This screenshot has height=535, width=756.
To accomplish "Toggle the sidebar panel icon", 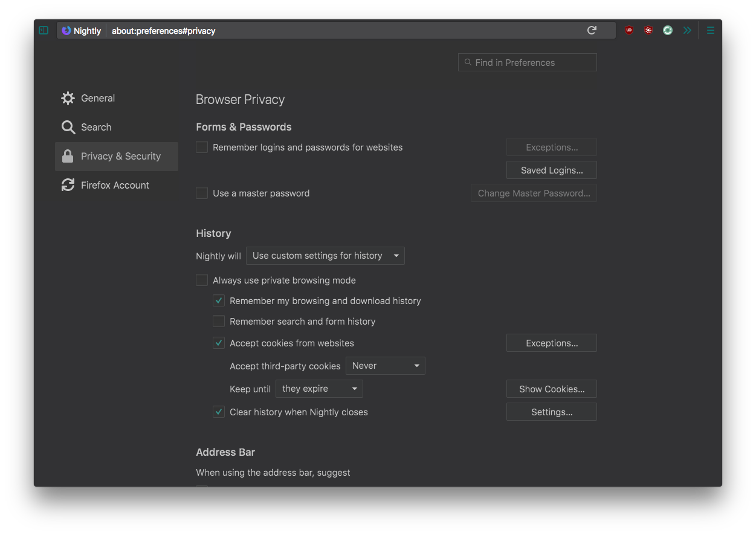I will (x=44, y=30).
